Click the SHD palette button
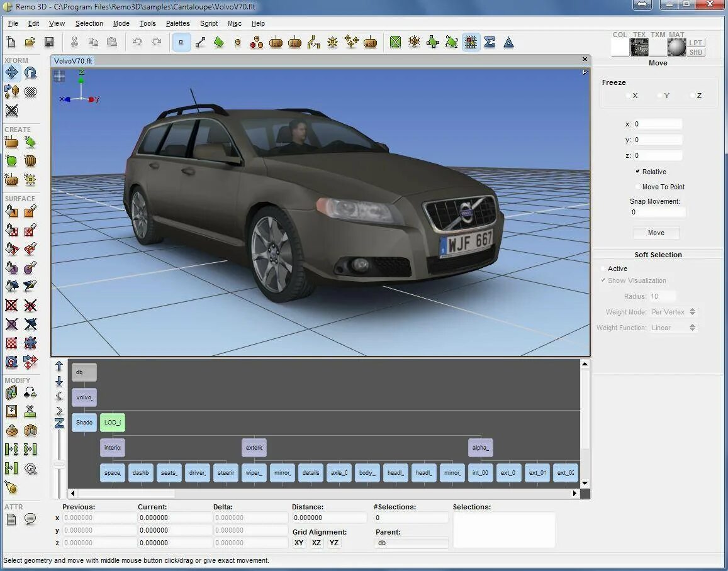The height and width of the screenshot is (571, 728). (x=695, y=52)
